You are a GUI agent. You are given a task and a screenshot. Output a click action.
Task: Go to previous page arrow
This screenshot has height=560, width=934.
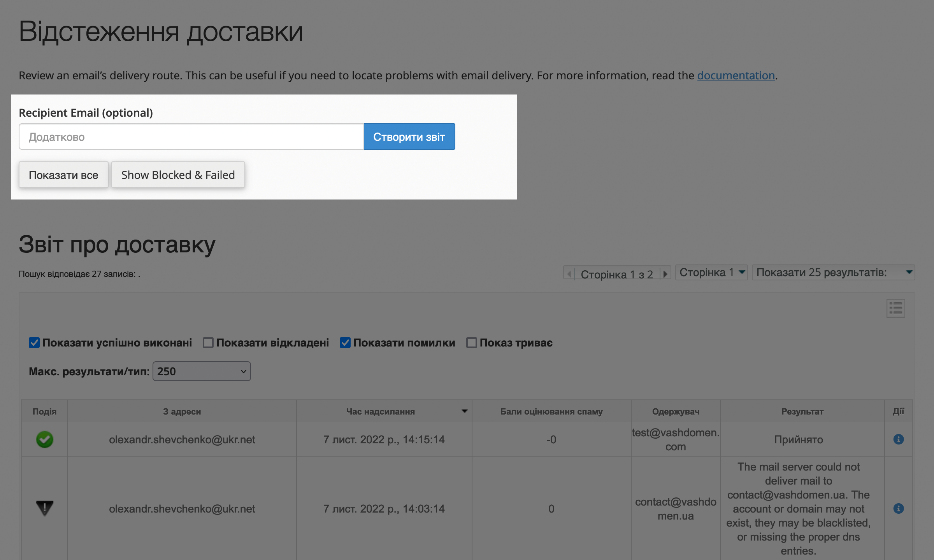click(569, 274)
